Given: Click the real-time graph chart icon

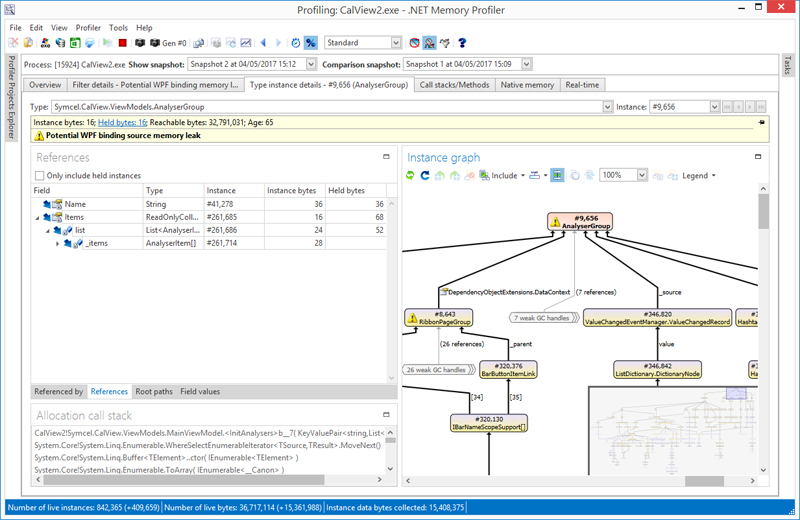Looking at the screenshot, I should click(x=246, y=43).
